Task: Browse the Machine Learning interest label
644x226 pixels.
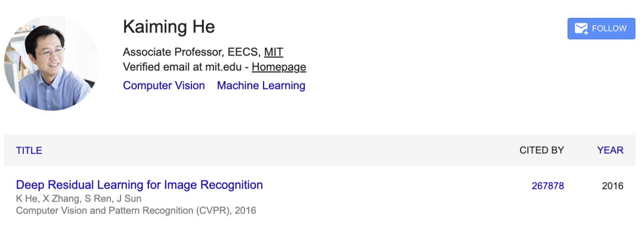Action: click(261, 85)
